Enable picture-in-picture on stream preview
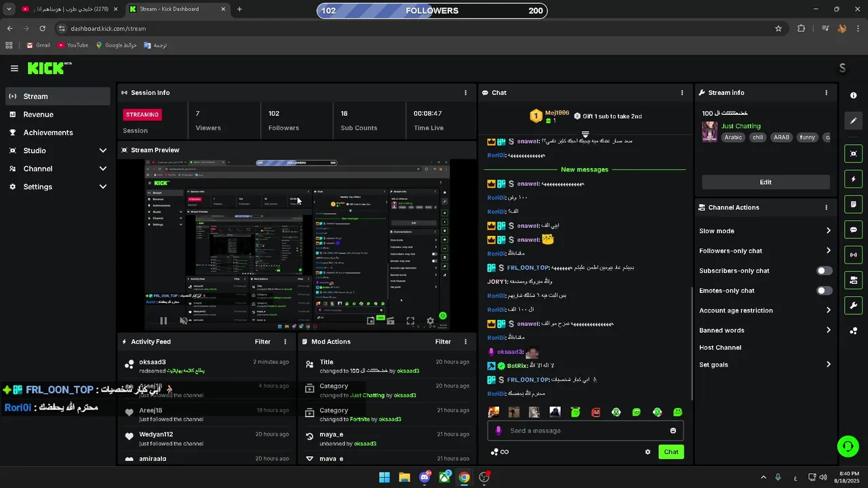Screen dimensions: 868x488 [x=371, y=321]
